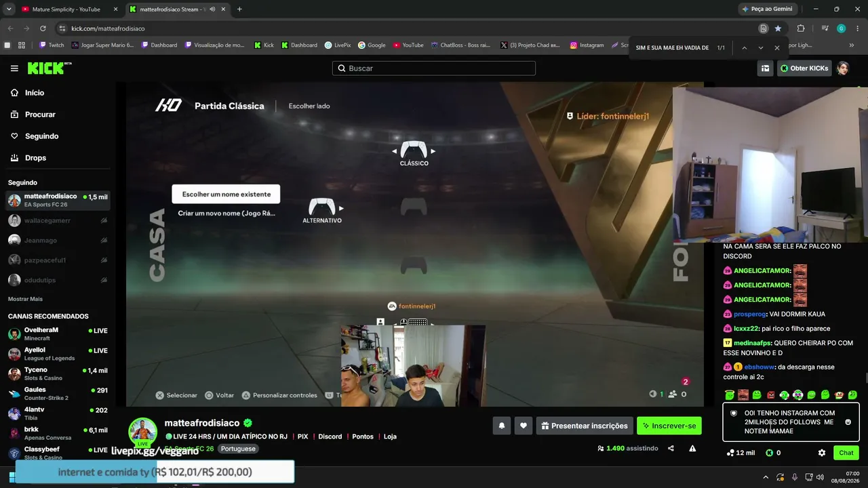868x488 pixels.
Task: Click the address bar URL
Action: coord(108,28)
